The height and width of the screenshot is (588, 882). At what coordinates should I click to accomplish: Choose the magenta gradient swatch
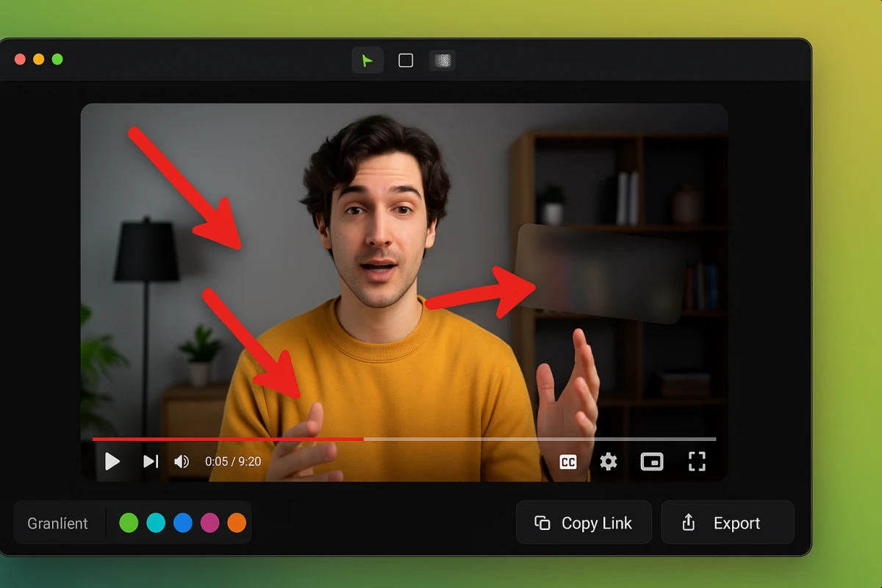point(209,523)
